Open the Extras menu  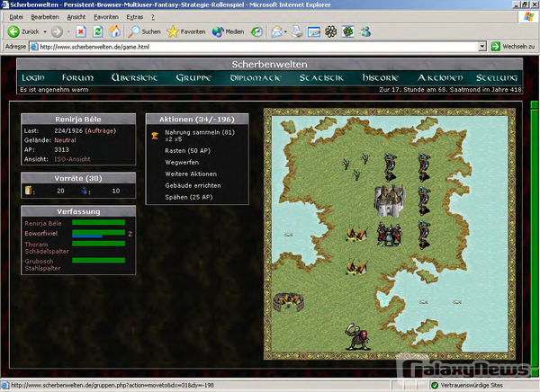click(x=136, y=16)
